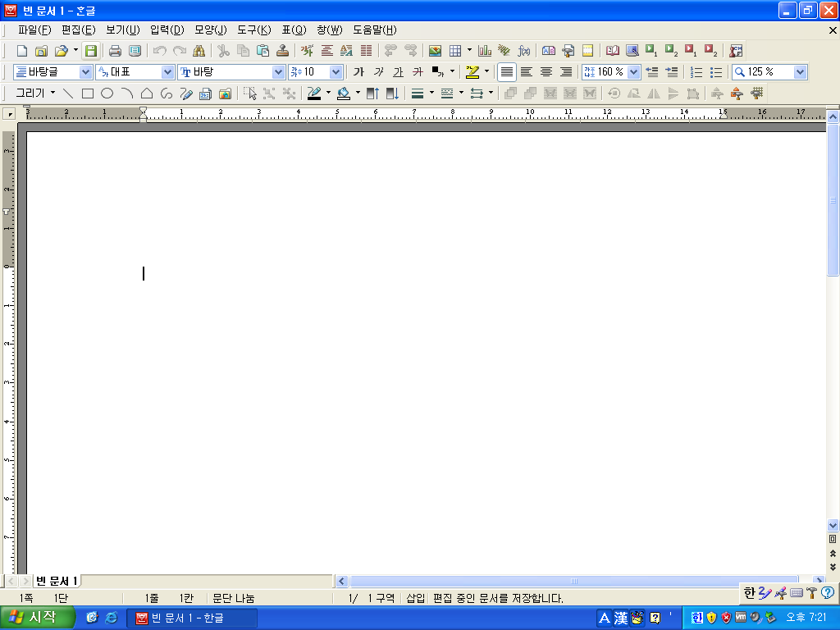This screenshot has width=840, height=630.
Task: Expand the font color dropdown arrow
Action: coord(452,71)
